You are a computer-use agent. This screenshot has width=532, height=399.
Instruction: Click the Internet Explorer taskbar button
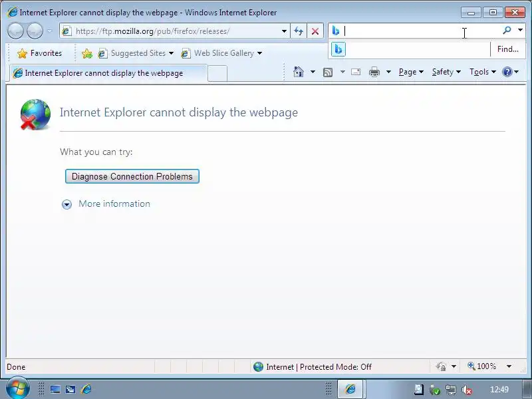pyautogui.click(x=350, y=389)
